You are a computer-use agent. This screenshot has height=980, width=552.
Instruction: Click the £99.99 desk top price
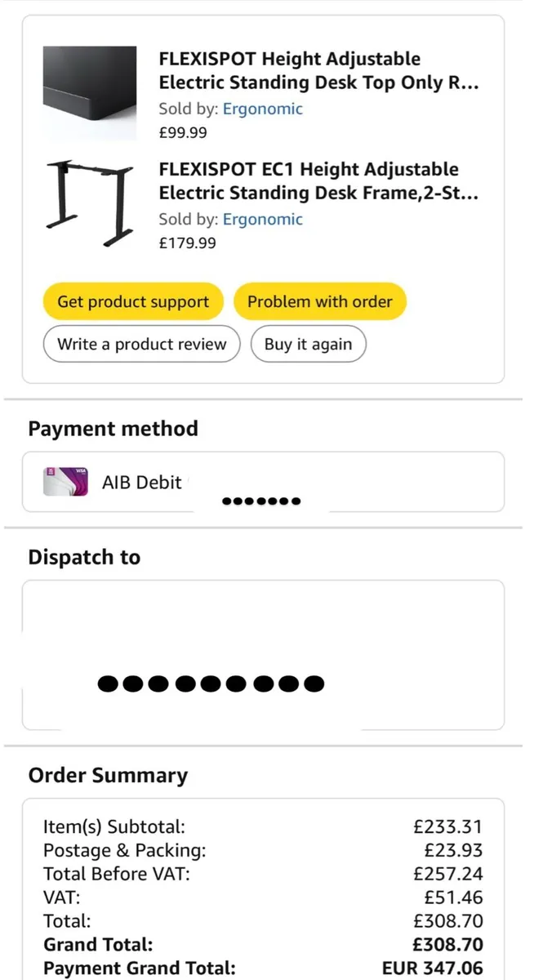click(183, 132)
